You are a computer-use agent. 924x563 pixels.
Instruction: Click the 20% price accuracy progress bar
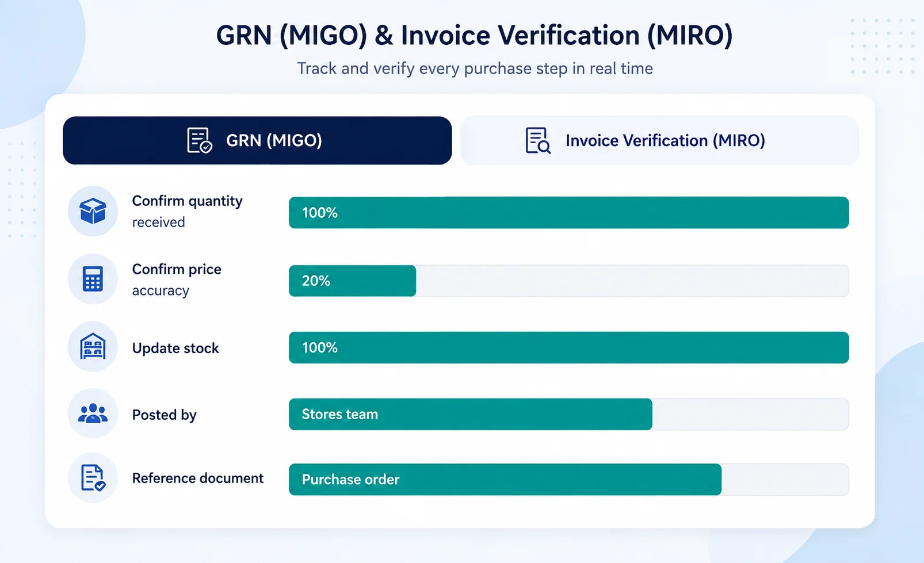click(x=568, y=281)
